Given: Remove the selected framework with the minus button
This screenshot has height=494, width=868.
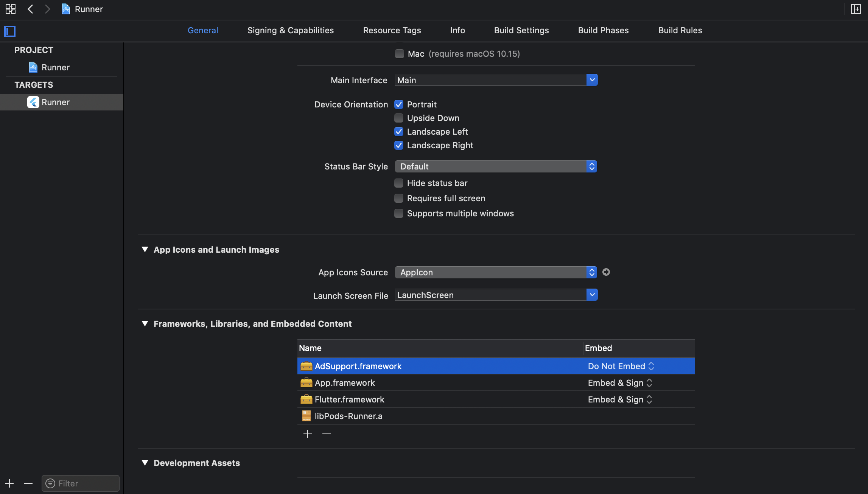Looking at the screenshot, I should (327, 434).
